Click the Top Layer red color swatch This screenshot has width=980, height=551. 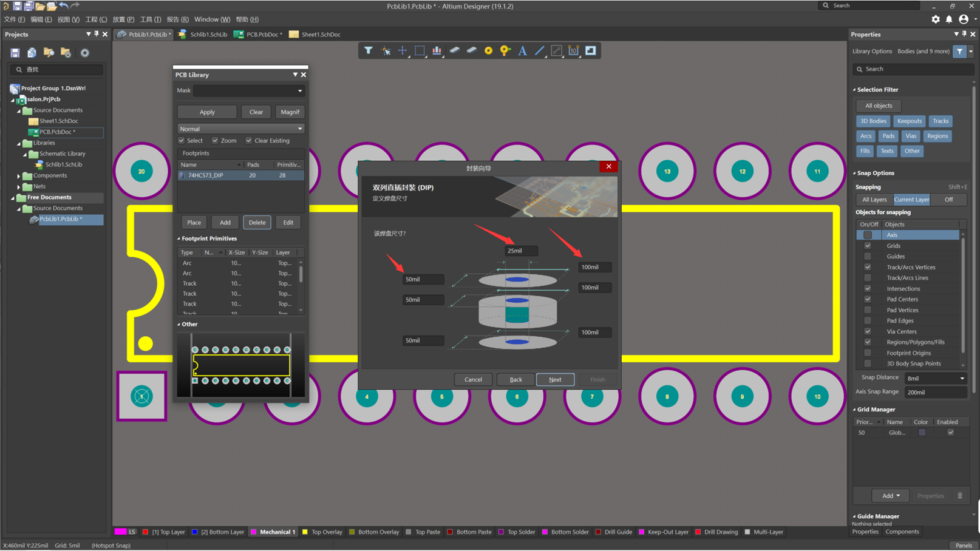pos(145,532)
